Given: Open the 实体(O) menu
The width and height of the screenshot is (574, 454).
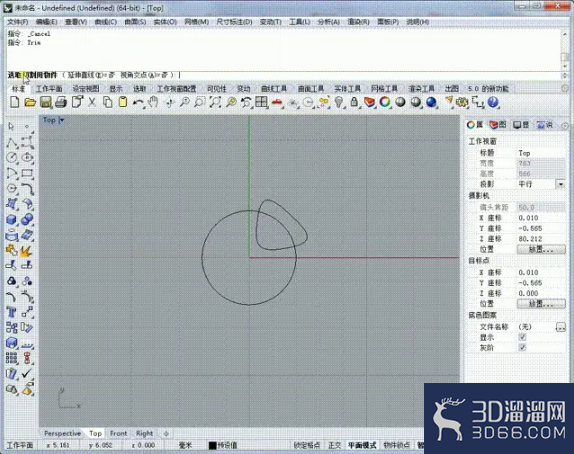Looking at the screenshot, I should coord(165,22).
